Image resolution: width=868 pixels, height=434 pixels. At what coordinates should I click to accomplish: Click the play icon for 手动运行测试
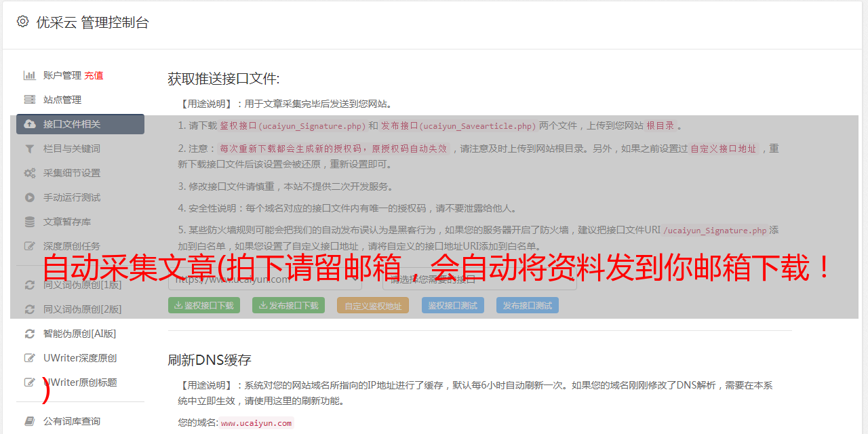pyautogui.click(x=30, y=197)
